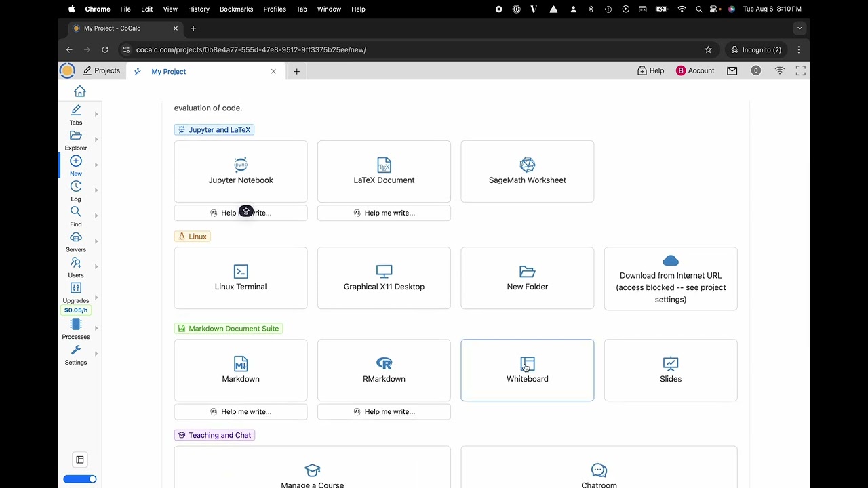Open the Processes icon in sidebar
868x488 pixels.
pyautogui.click(x=76, y=325)
